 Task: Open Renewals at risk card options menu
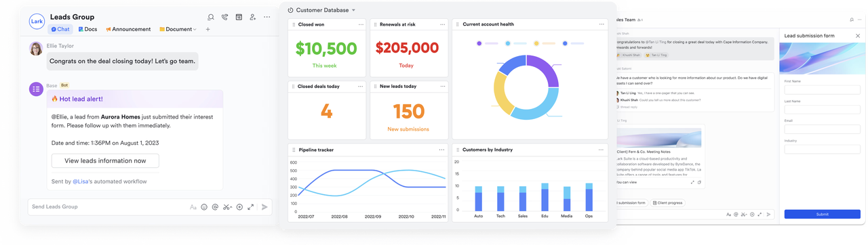pyautogui.click(x=442, y=24)
